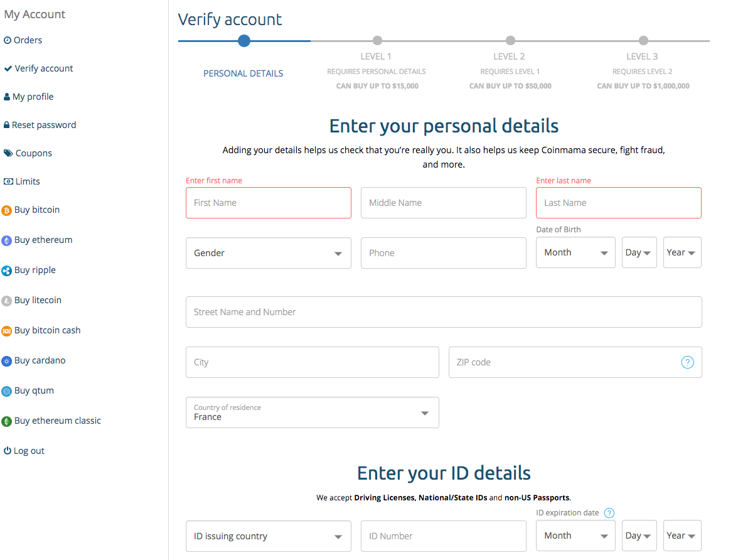Image resolution: width=733 pixels, height=560 pixels.
Task: Click the ethereum classic green icon
Action: pos(6,421)
